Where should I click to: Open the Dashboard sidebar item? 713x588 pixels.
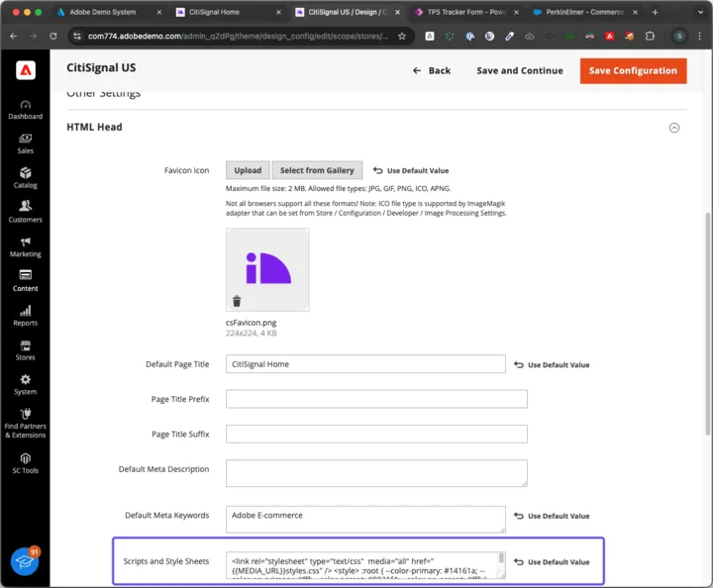tap(26, 110)
